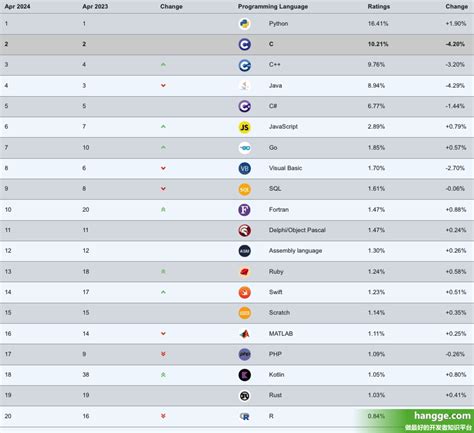
Task: Click the SQL orange icon
Action: click(x=245, y=189)
